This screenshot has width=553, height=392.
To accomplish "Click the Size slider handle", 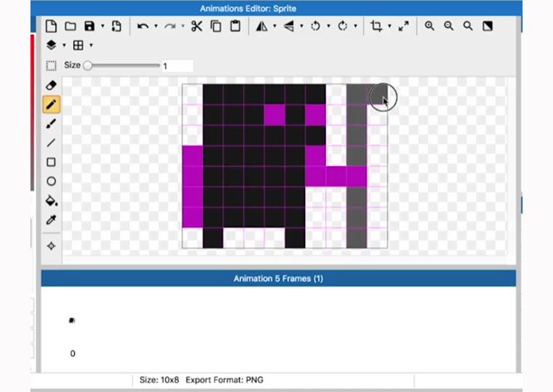I will click(88, 65).
